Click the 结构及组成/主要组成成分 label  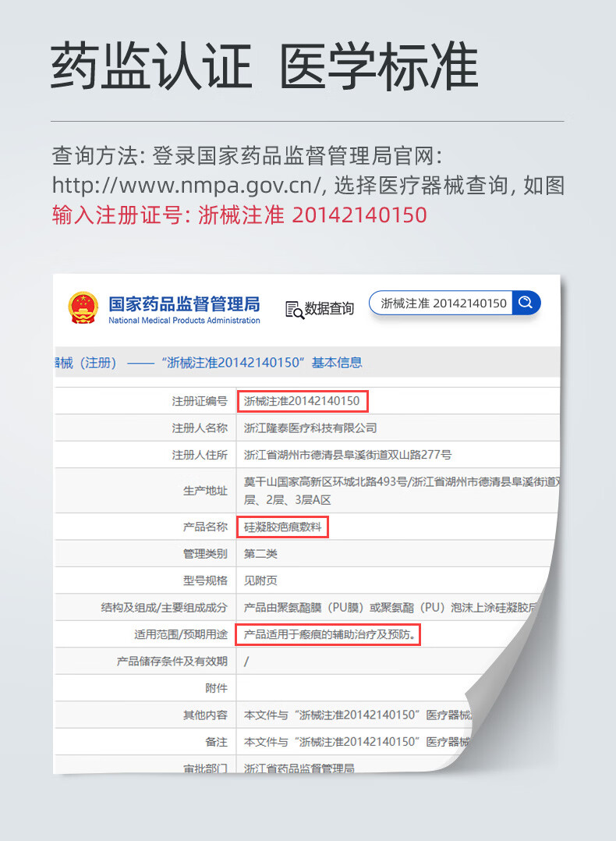click(x=164, y=608)
